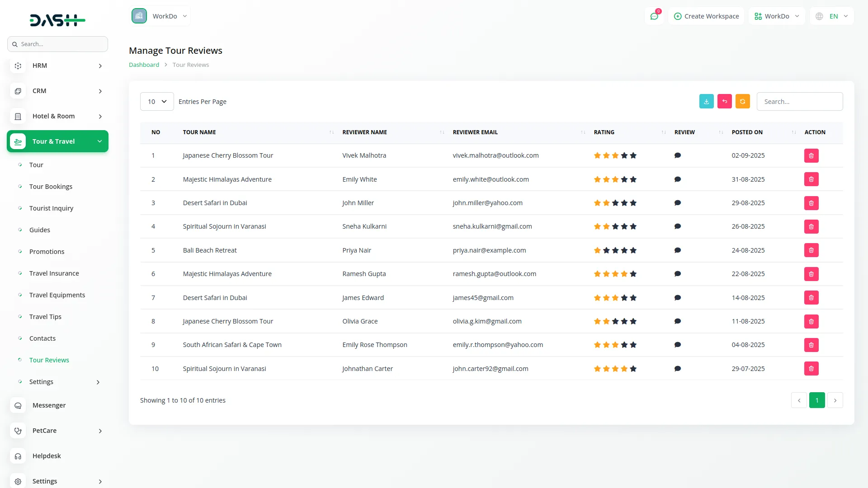This screenshot has width=868, height=488.
Task: Click the trash icon for Ramesh Gupta
Action: coord(811,274)
